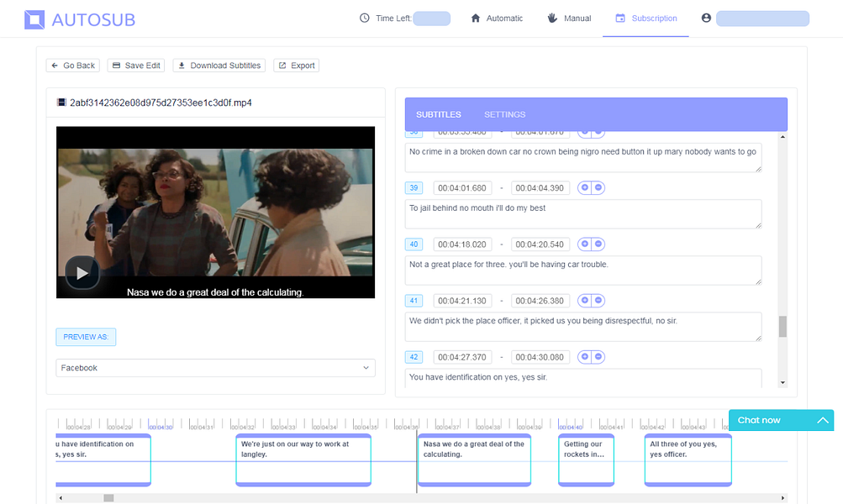843x504 pixels.
Task: Click the back arrow icon on Go Back
Action: [55, 65]
